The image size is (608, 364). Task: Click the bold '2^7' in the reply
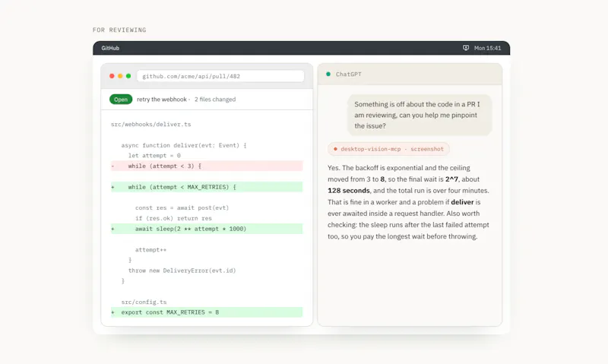click(451, 179)
